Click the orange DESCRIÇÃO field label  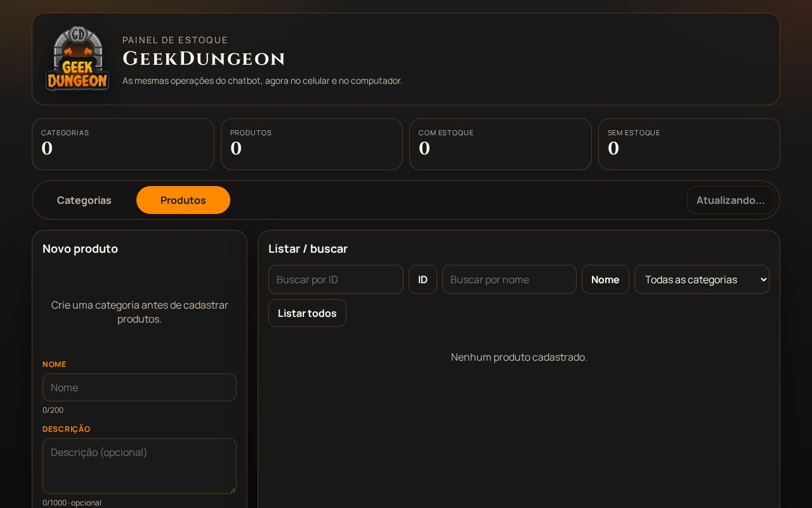66,429
